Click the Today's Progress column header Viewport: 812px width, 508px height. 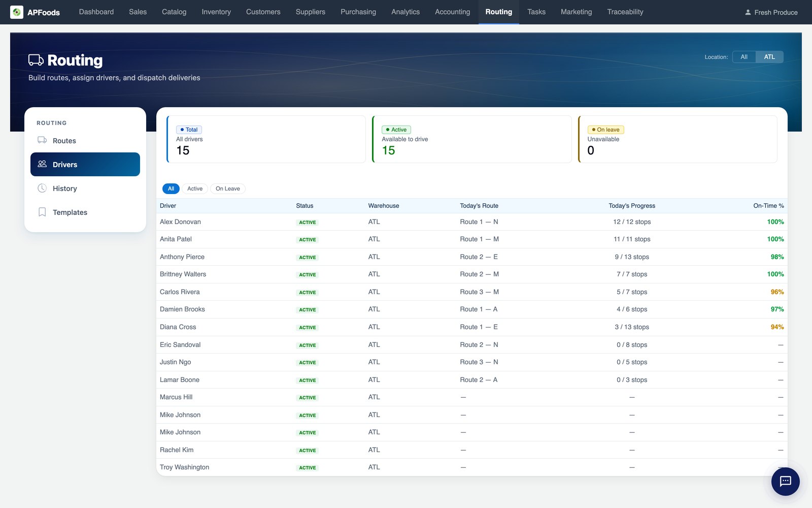(632, 206)
